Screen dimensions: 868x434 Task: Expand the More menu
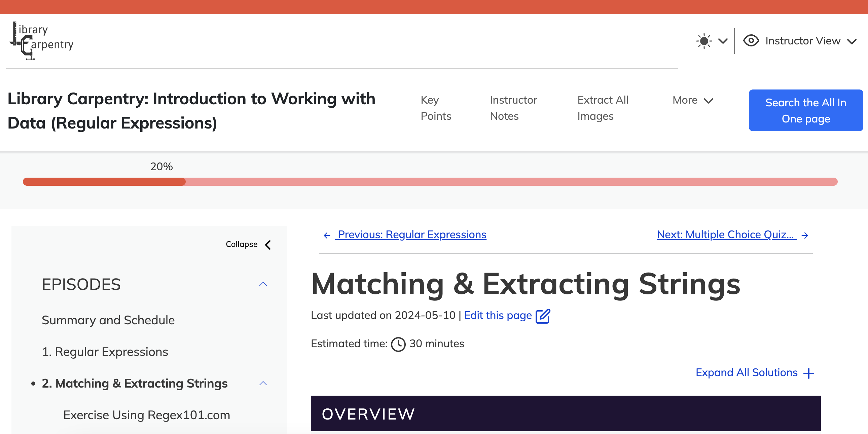tap(693, 100)
